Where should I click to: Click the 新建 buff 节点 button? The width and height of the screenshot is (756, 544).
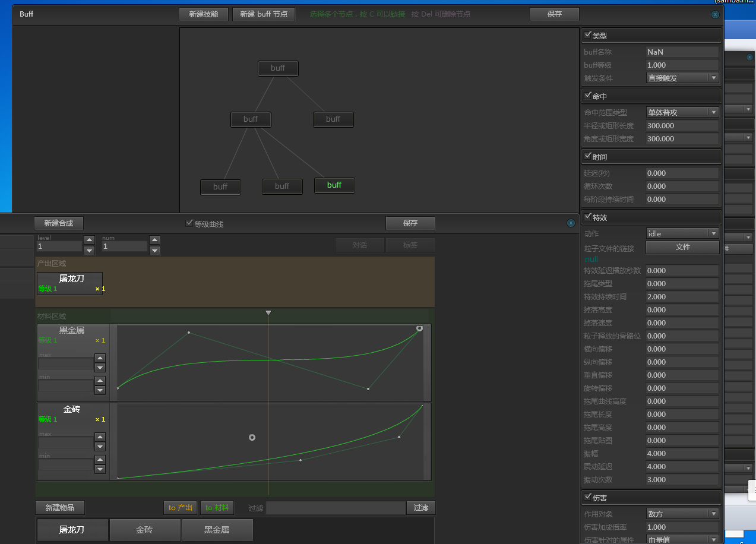click(264, 14)
